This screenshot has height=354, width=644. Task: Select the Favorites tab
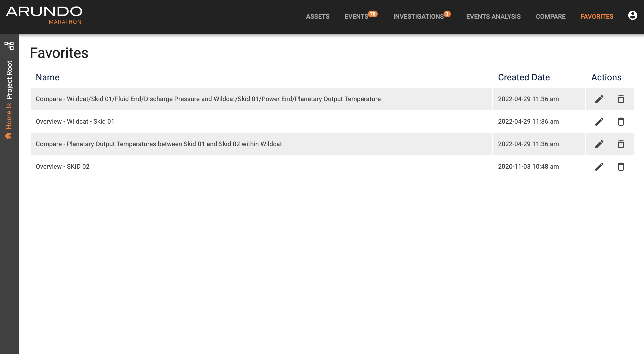click(597, 16)
